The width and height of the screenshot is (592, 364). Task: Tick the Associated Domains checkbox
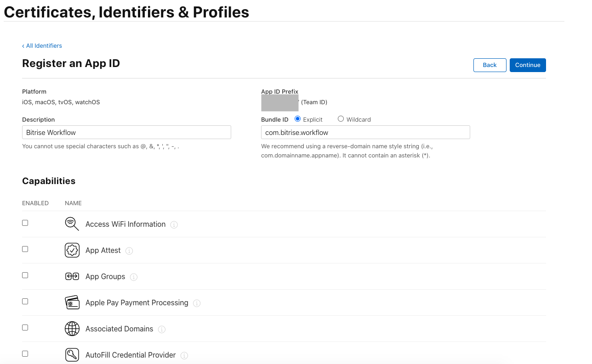[25, 327]
